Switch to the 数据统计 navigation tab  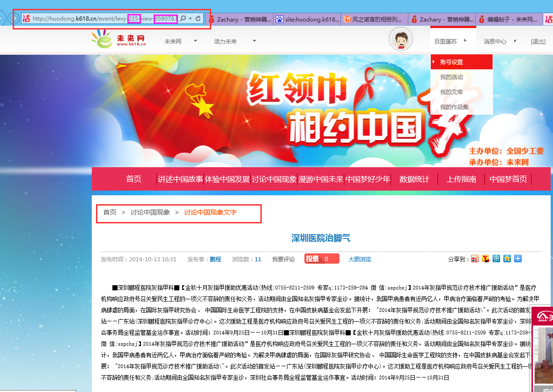[x=414, y=179]
